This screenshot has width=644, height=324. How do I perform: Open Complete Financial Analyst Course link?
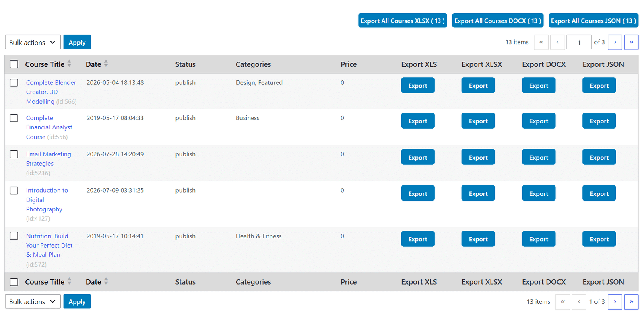pyautogui.click(x=49, y=127)
